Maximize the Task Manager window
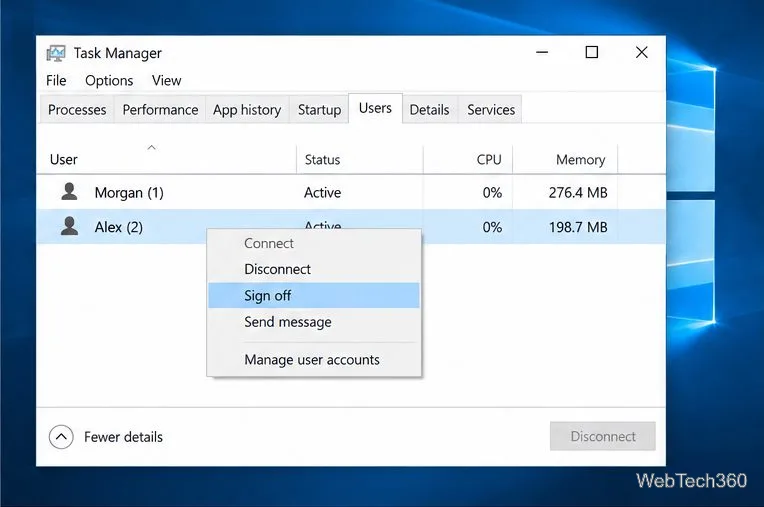This screenshot has height=507, width=764. click(592, 52)
